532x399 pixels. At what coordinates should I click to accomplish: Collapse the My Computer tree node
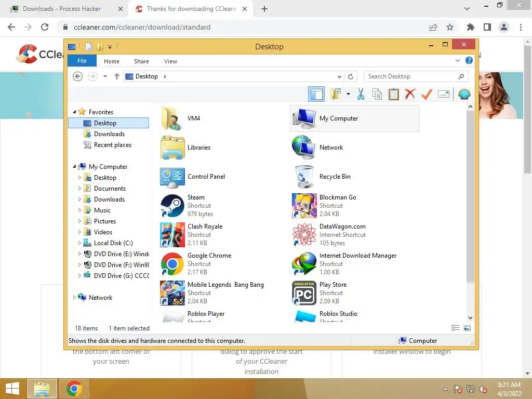[x=74, y=166]
